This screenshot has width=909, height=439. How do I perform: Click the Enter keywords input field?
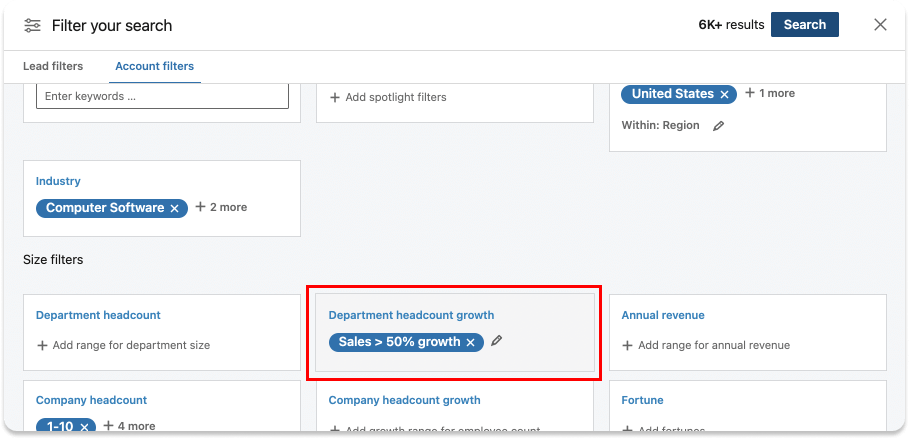click(x=162, y=97)
